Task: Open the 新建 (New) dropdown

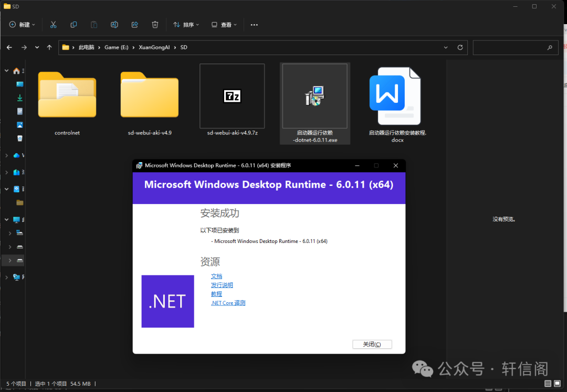Action: 23,25
